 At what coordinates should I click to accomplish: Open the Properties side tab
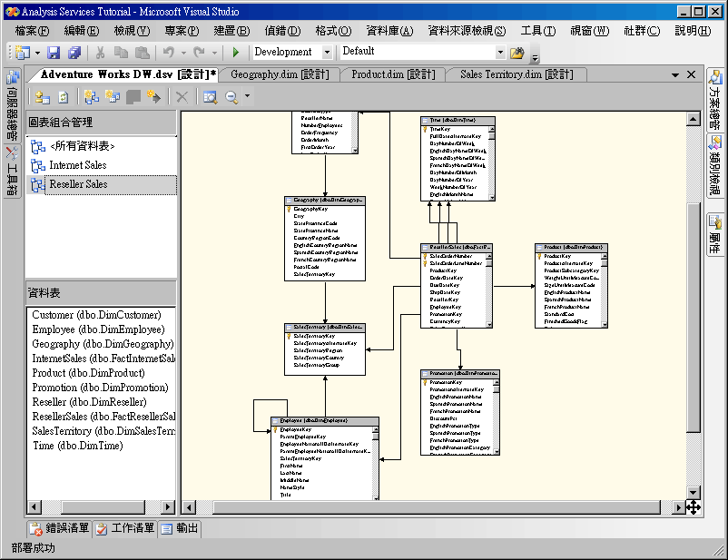[715, 234]
